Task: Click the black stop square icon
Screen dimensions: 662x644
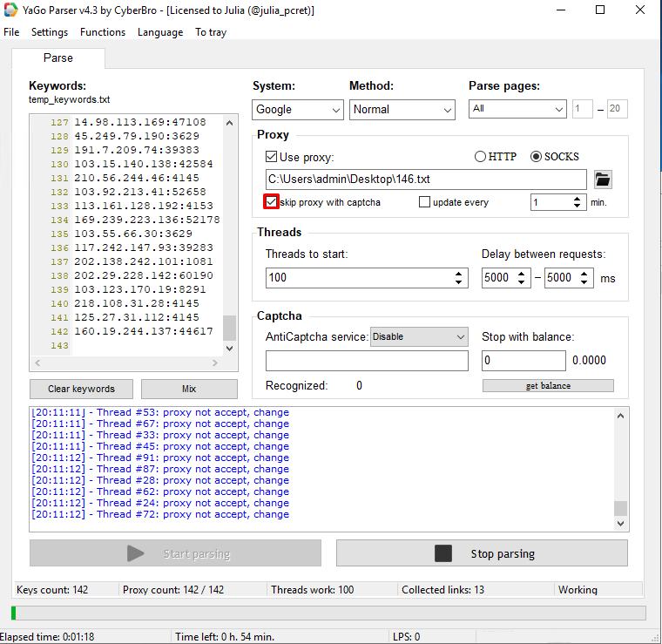Action: coord(443,553)
